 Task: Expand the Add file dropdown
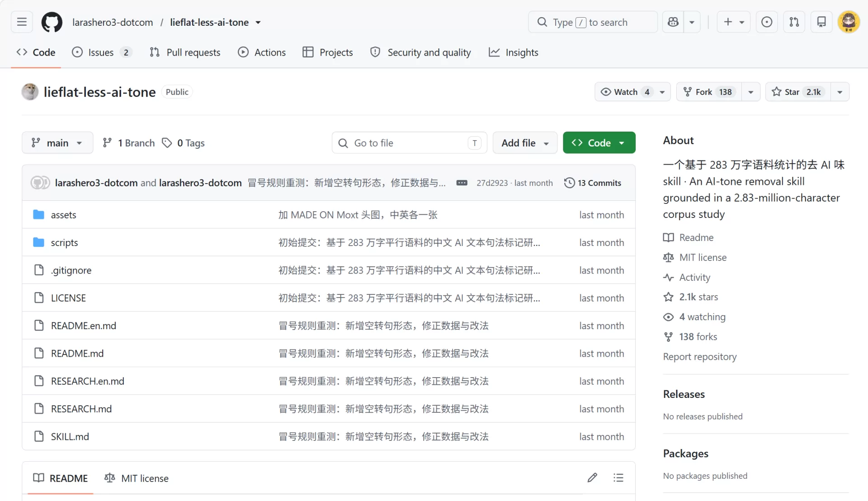coord(525,143)
